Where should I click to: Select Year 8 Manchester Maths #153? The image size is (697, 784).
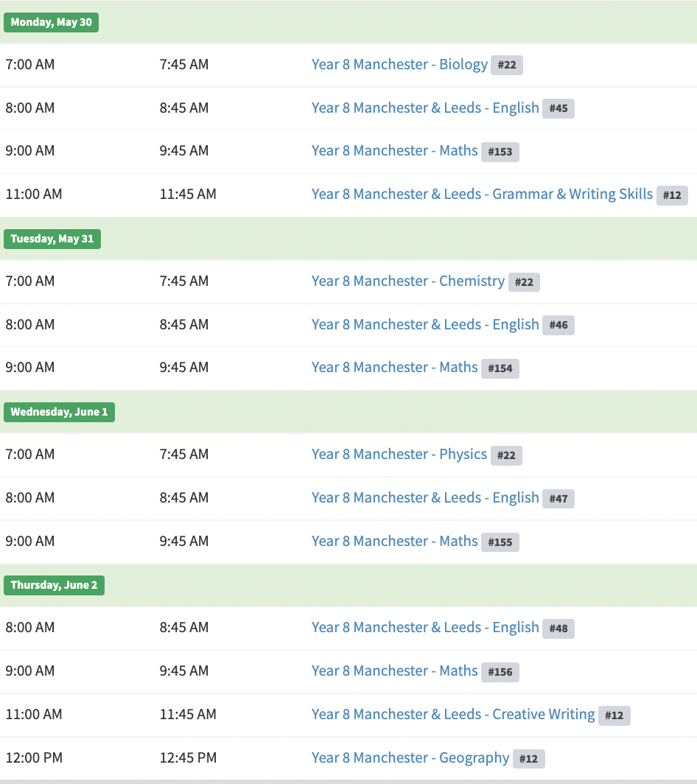tap(394, 151)
